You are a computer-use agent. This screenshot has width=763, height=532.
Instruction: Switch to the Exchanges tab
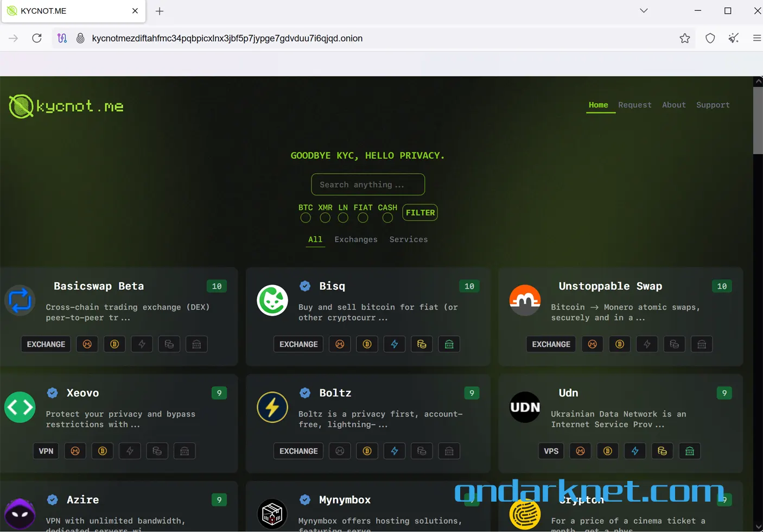tap(356, 239)
